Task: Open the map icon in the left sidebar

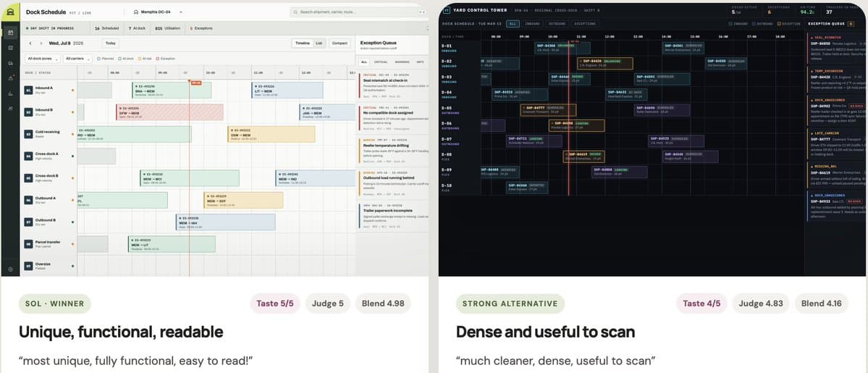Action: pyautogui.click(x=11, y=48)
